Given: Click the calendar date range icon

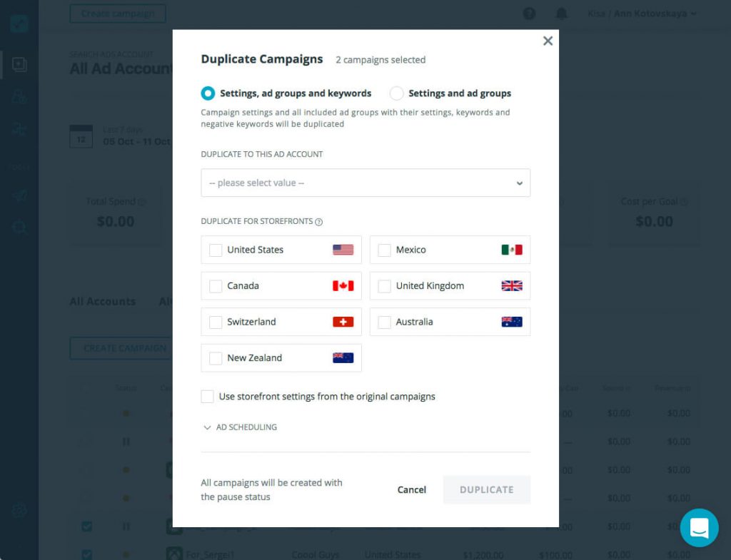Looking at the screenshot, I should [x=81, y=136].
